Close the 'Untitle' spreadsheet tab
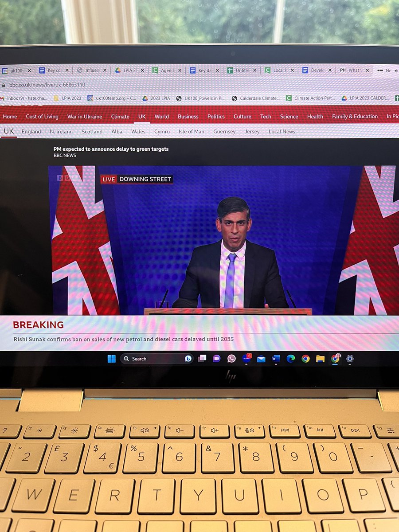 (255, 70)
